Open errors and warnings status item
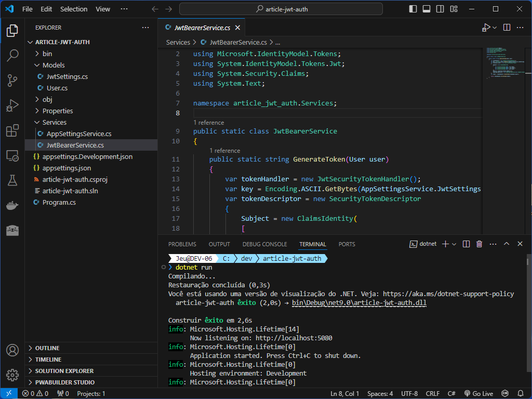The image size is (532, 399). coord(35,394)
